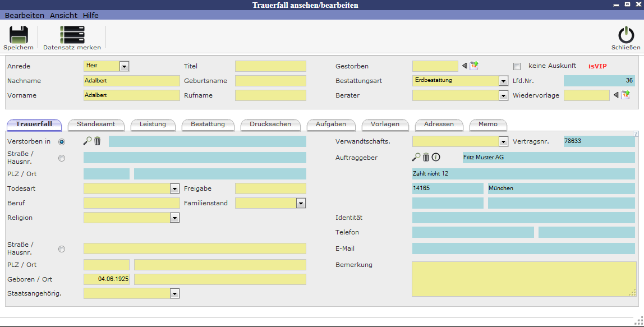
Task: Open the Bearbeiten menu
Action: pyautogui.click(x=25, y=15)
